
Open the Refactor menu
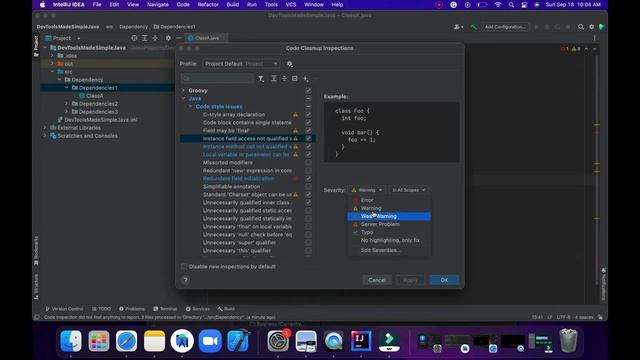208,5
